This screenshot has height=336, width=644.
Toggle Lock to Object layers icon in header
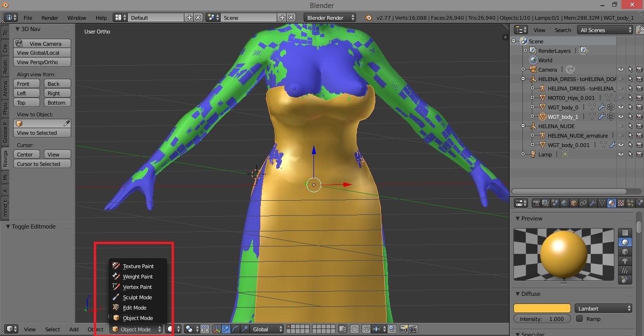[343, 329]
